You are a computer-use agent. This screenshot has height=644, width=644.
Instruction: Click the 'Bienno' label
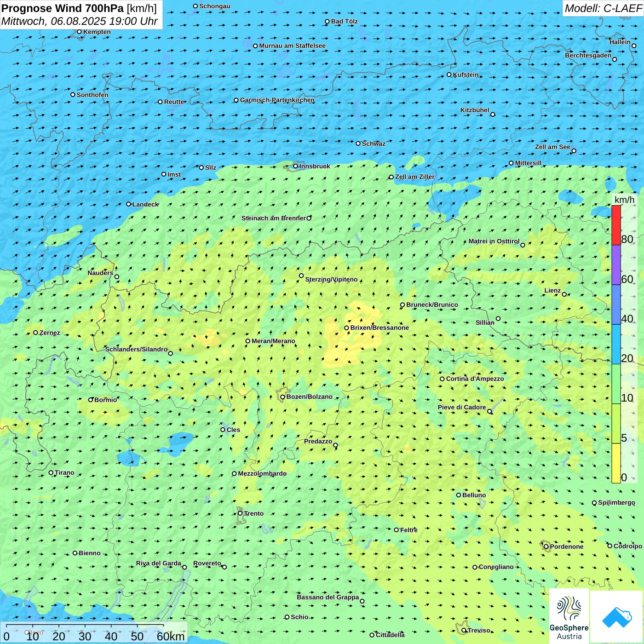tap(90, 553)
